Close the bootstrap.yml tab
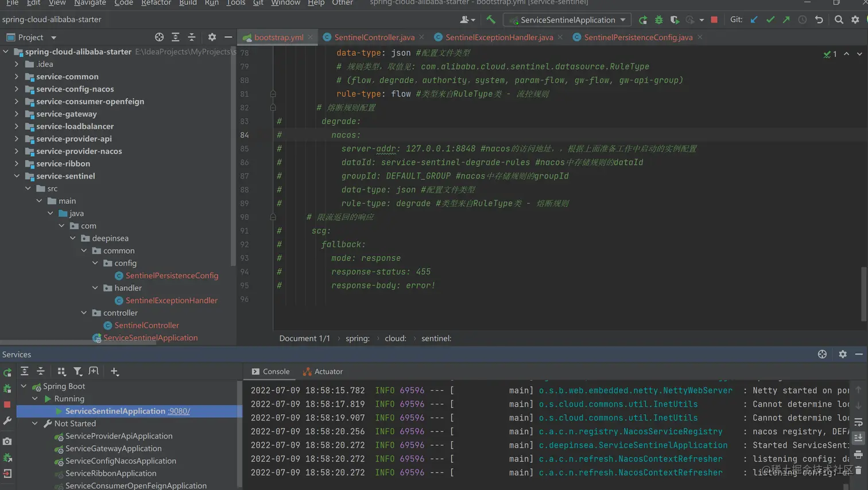868x490 pixels. coord(311,37)
